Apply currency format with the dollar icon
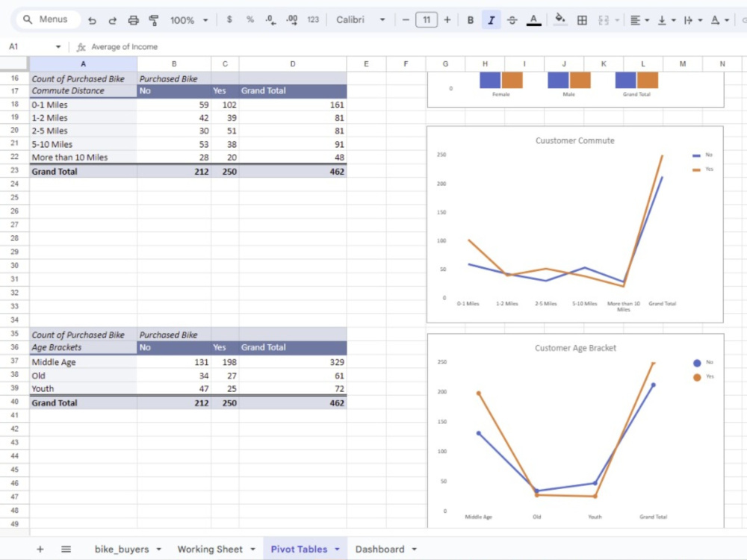 click(229, 19)
